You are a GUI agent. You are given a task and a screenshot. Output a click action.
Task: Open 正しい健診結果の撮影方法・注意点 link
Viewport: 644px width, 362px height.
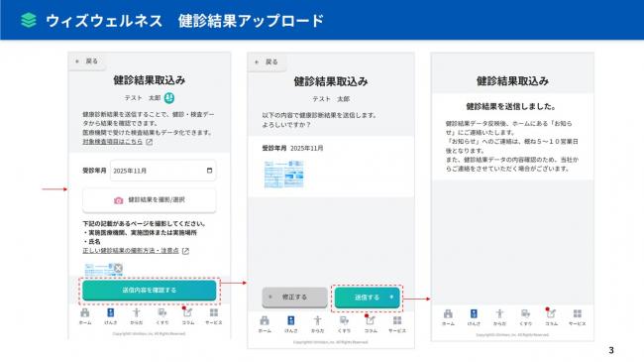(x=131, y=251)
